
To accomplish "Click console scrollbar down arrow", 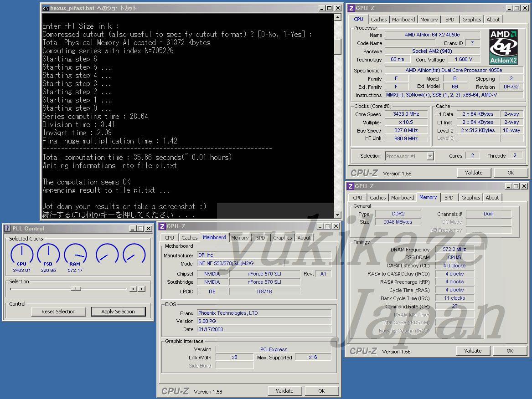I will [338, 215].
